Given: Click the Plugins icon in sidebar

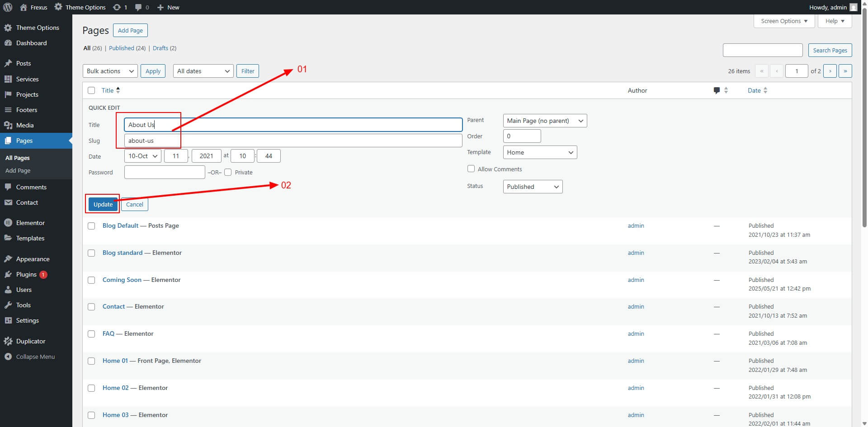Looking at the screenshot, I should click(x=8, y=274).
